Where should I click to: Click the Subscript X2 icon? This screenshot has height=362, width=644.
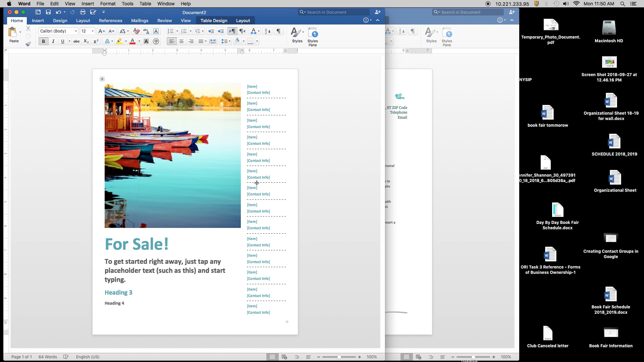86,41
